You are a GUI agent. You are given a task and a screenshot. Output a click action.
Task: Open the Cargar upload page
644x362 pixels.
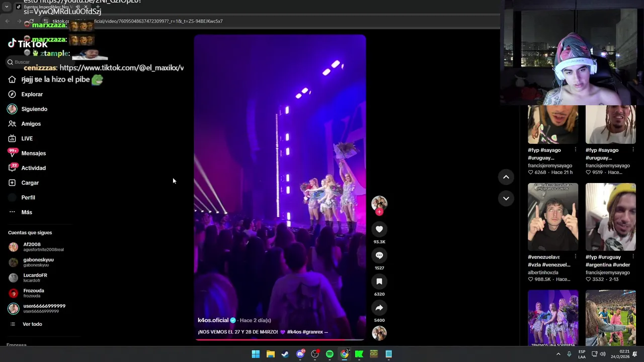pyautogui.click(x=24, y=183)
